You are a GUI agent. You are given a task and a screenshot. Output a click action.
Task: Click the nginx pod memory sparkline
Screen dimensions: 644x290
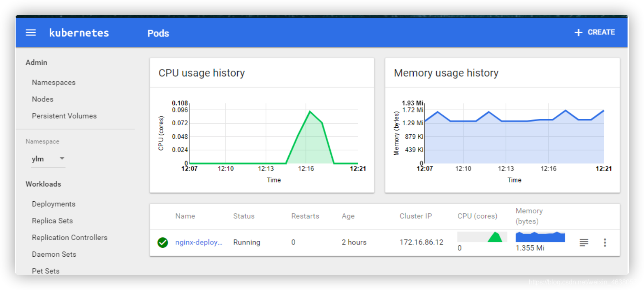pos(540,237)
